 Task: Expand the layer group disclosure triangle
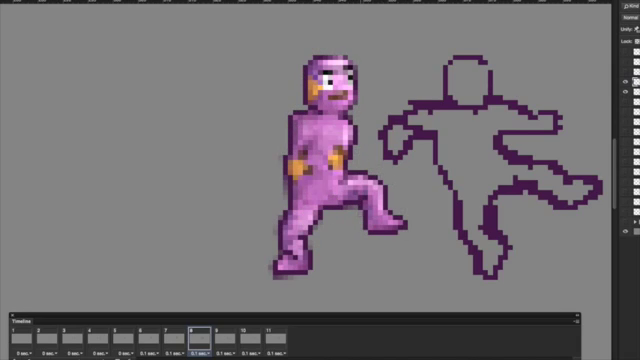[635, 222]
